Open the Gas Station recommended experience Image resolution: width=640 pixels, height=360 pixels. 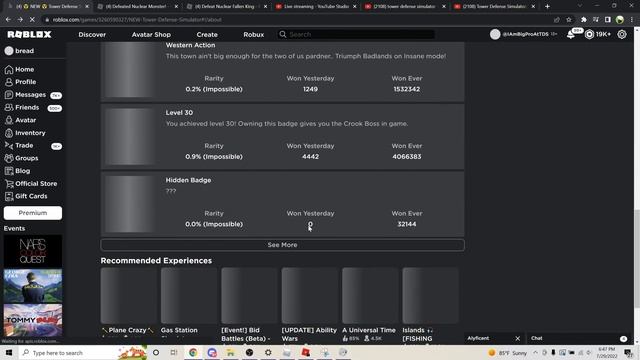189,296
